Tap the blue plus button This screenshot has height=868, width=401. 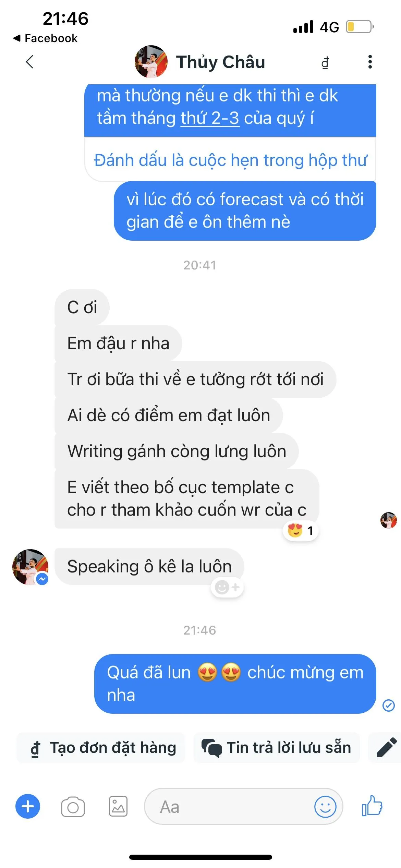point(28,806)
